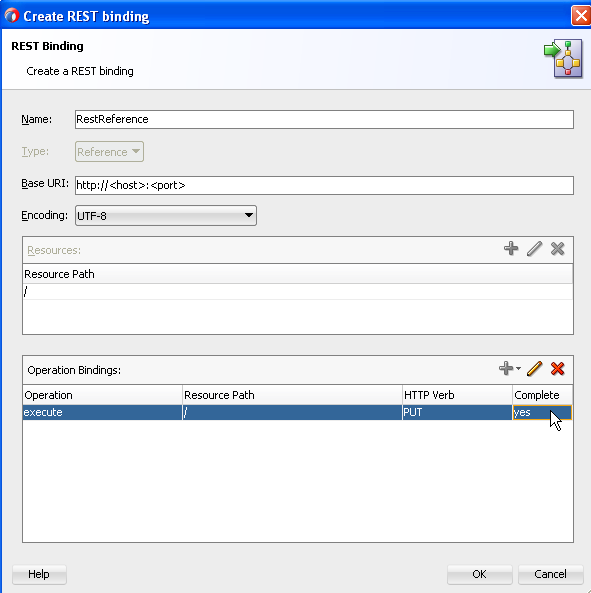Select the 'PUT' HTTP verb cell
The image size is (591, 593).
458,412
